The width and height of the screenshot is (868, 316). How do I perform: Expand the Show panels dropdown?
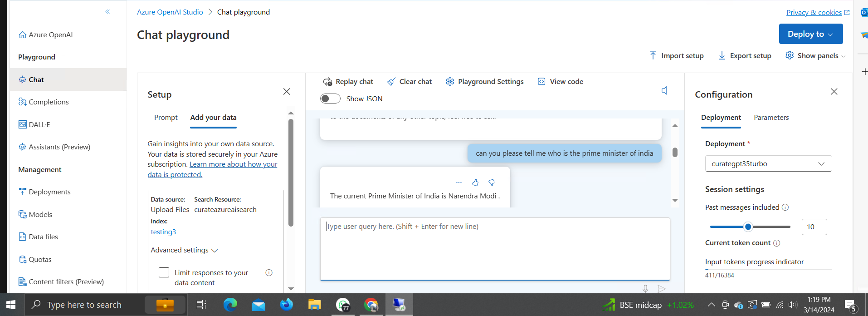tap(815, 55)
